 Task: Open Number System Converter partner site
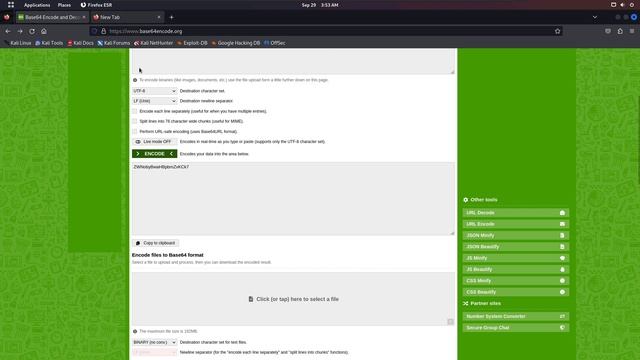coord(516,316)
